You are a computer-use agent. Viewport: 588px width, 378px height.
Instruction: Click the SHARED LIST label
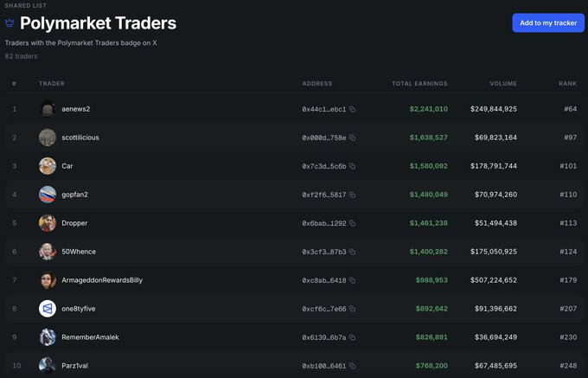coord(25,6)
